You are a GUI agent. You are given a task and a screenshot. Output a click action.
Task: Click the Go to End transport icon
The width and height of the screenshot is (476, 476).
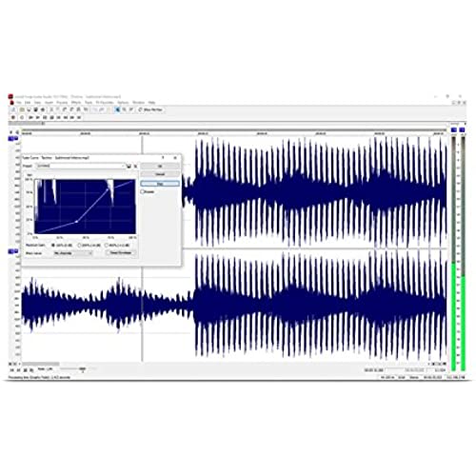pos(79,117)
